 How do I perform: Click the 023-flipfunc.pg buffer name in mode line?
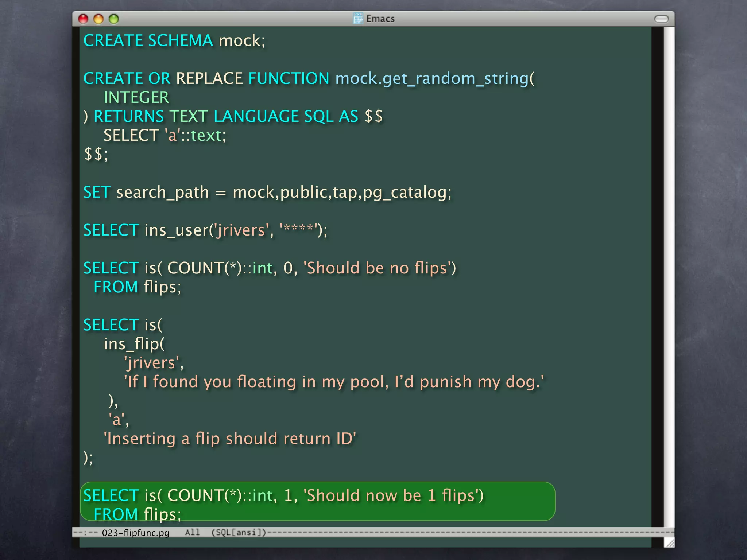(x=135, y=533)
